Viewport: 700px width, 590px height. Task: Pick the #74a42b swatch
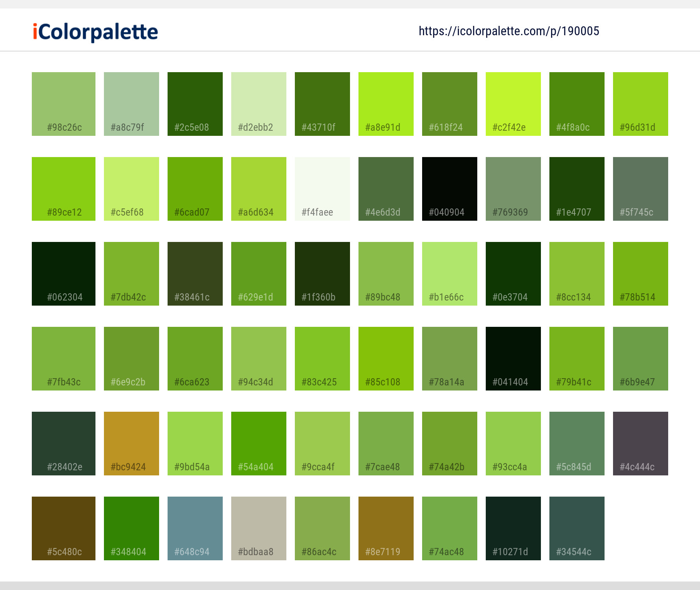coord(450,444)
